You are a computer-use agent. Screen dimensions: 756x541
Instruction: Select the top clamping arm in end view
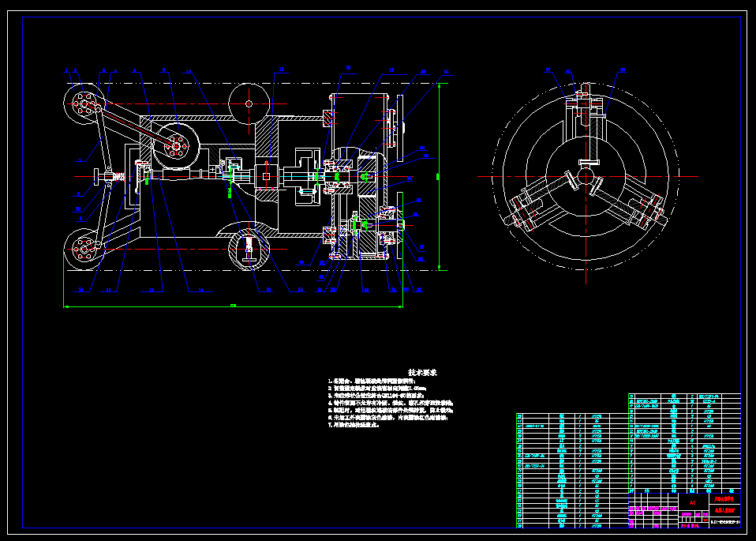586,123
